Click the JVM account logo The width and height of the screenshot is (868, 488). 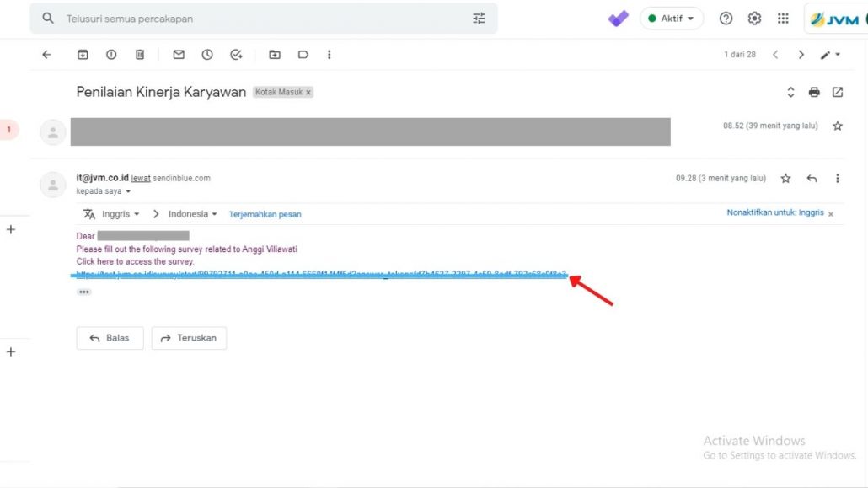click(x=836, y=19)
